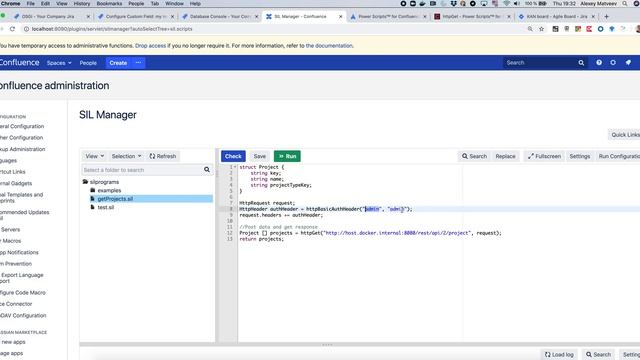Switch to the Configure Custom Field tab

[136, 16]
